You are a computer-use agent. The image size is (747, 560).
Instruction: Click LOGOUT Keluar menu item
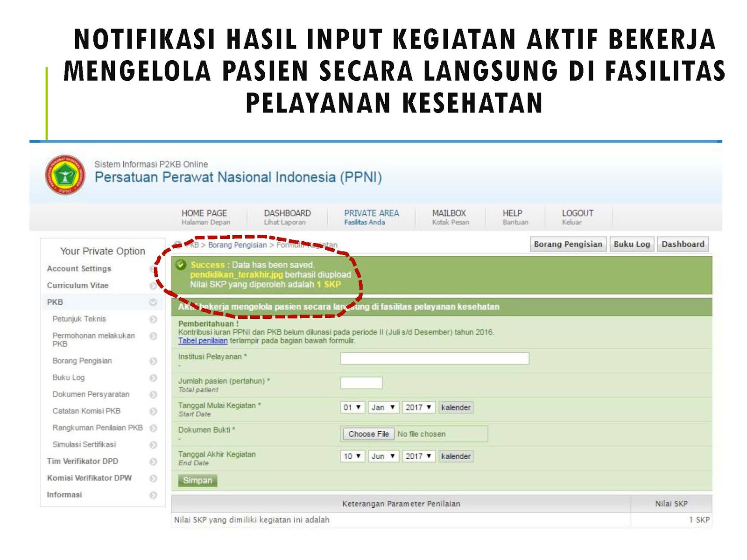[x=577, y=217]
